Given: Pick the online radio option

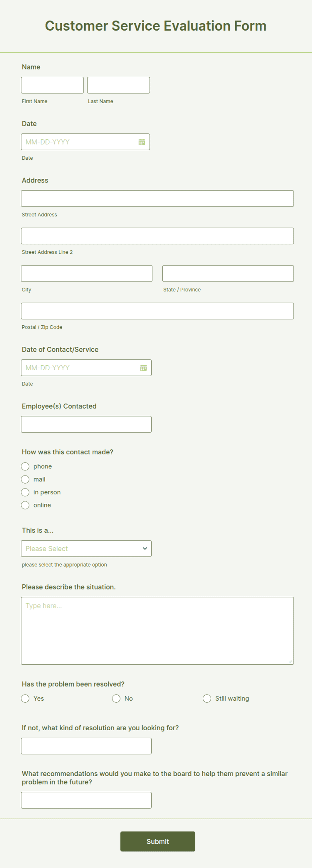Looking at the screenshot, I should point(25,505).
